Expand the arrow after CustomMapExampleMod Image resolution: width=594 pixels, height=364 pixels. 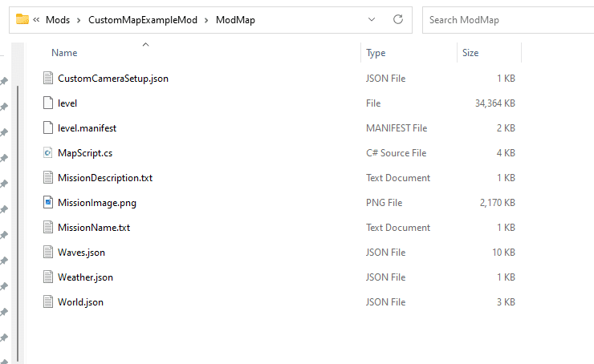click(206, 20)
